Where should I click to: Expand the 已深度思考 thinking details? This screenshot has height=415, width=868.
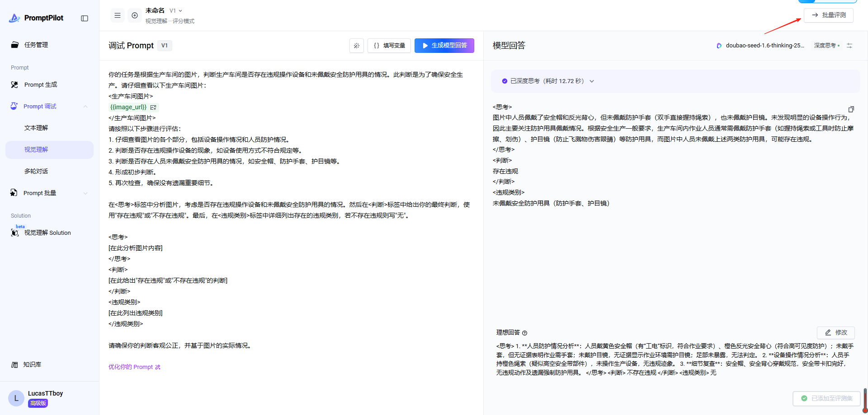(x=592, y=81)
